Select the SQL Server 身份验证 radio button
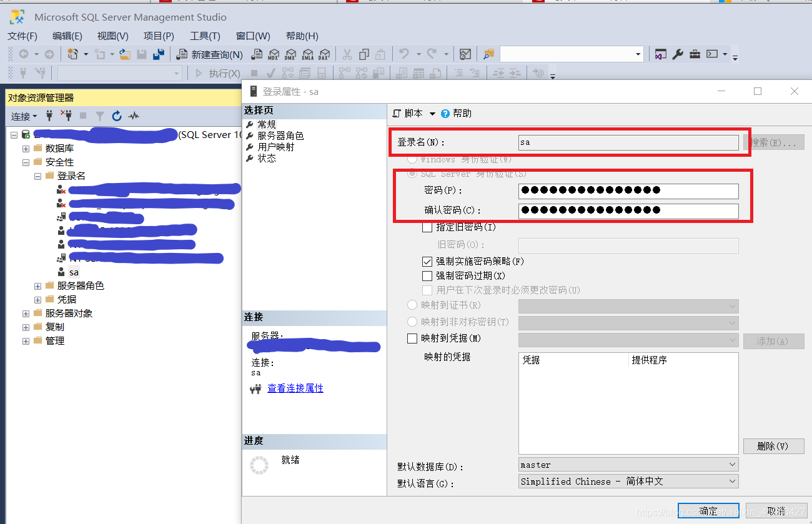Image resolution: width=812 pixels, height=524 pixels. pos(412,174)
